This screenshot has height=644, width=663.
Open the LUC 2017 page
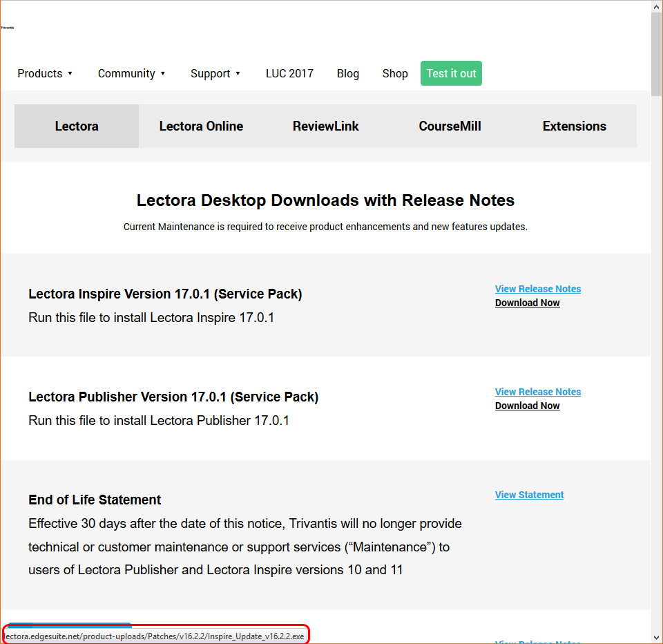point(289,74)
